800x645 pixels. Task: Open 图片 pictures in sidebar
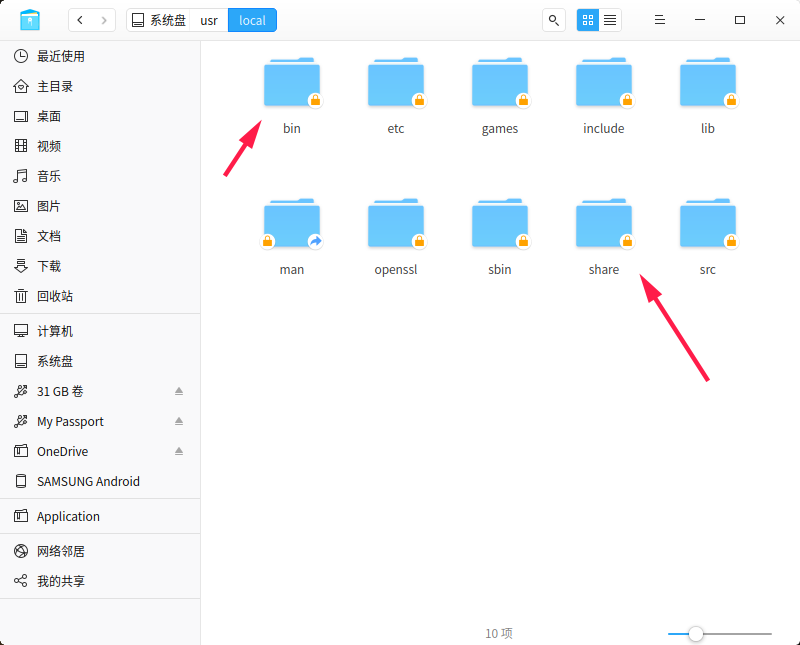[100, 206]
